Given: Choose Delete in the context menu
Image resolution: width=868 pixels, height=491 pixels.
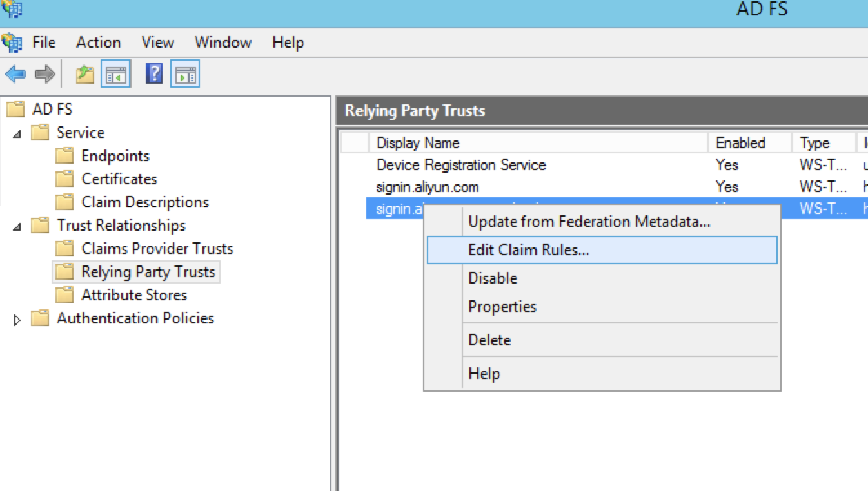Looking at the screenshot, I should click(602, 340).
